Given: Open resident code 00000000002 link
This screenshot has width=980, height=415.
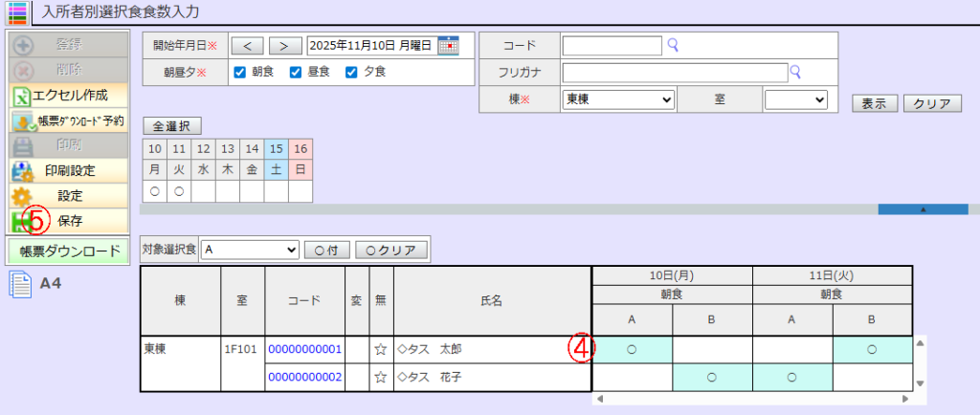Looking at the screenshot, I should tap(304, 378).
